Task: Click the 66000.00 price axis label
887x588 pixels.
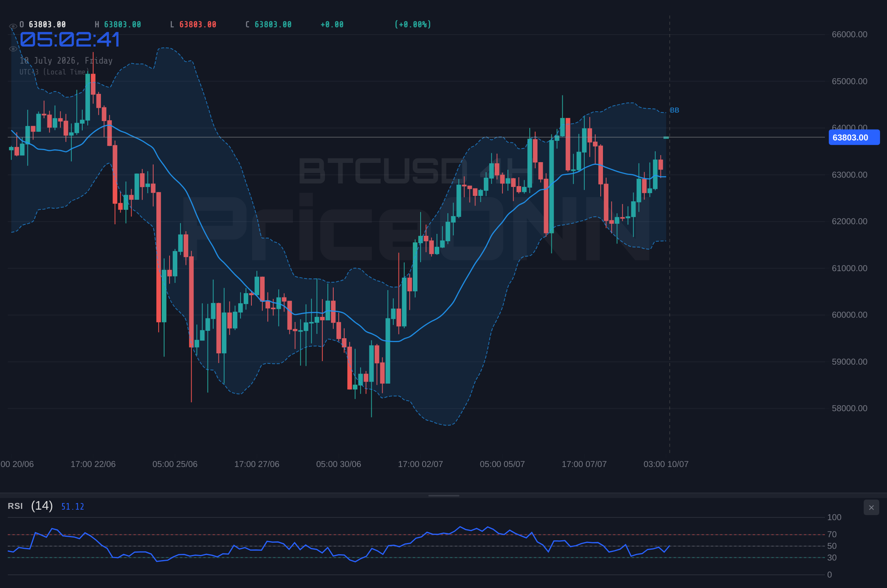Action: point(849,35)
